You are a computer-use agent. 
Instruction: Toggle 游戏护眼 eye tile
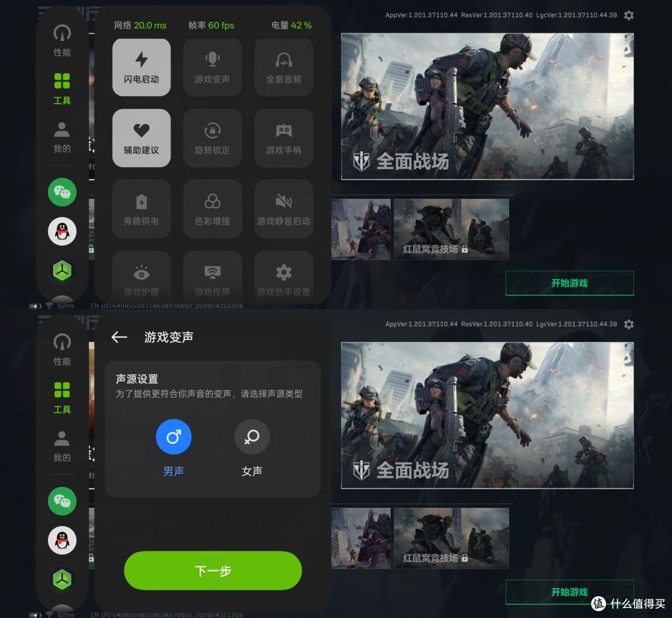pyautogui.click(x=141, y=276)
